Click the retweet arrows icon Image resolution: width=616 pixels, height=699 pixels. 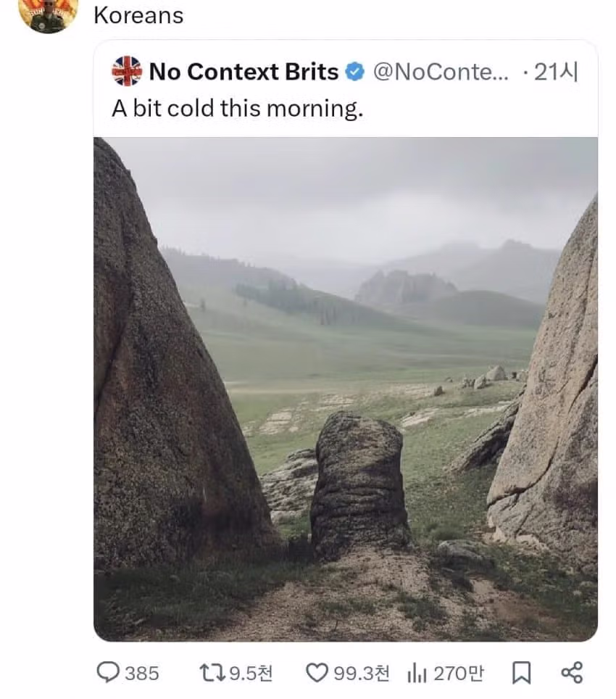click(x=212, y=673)
